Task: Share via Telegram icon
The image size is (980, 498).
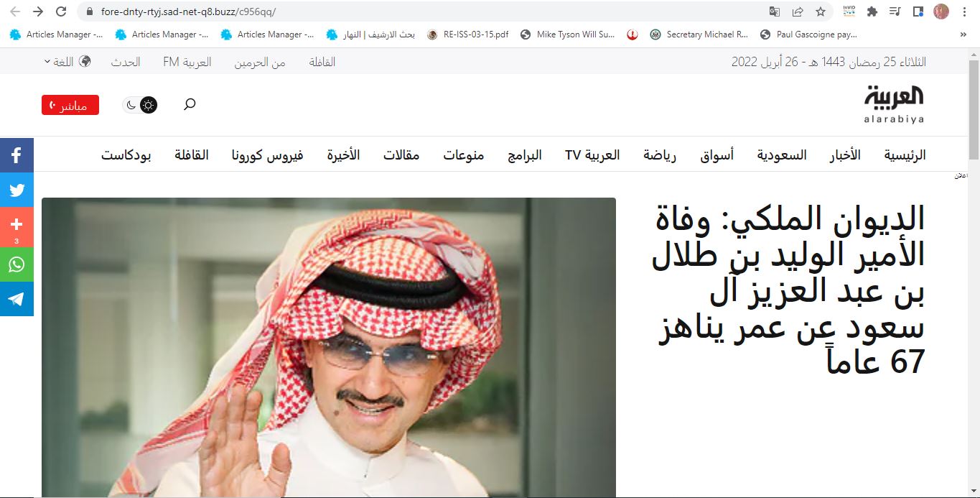Action: tap(17, 299)
